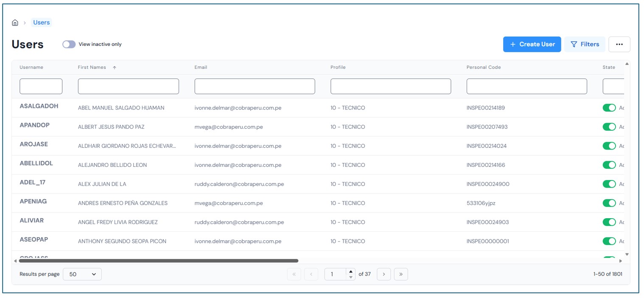Switch off state toggle for APENIAG
The height and width of the screenshot is (298, 644).
609,203
